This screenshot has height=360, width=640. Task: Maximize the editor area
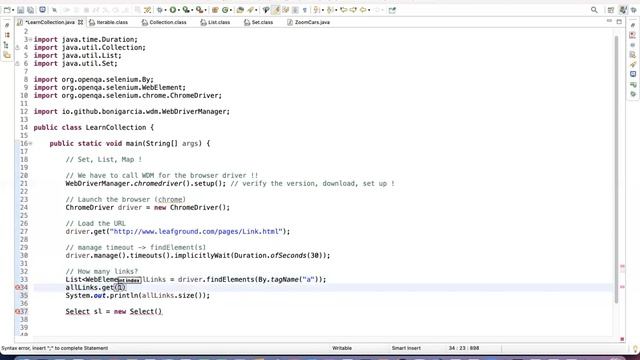pyautogui.click(x=619, y=21)
